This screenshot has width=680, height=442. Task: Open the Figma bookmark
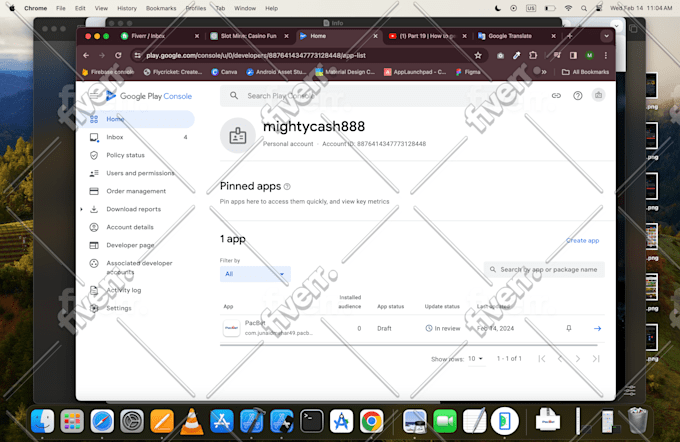pos(468,72)
